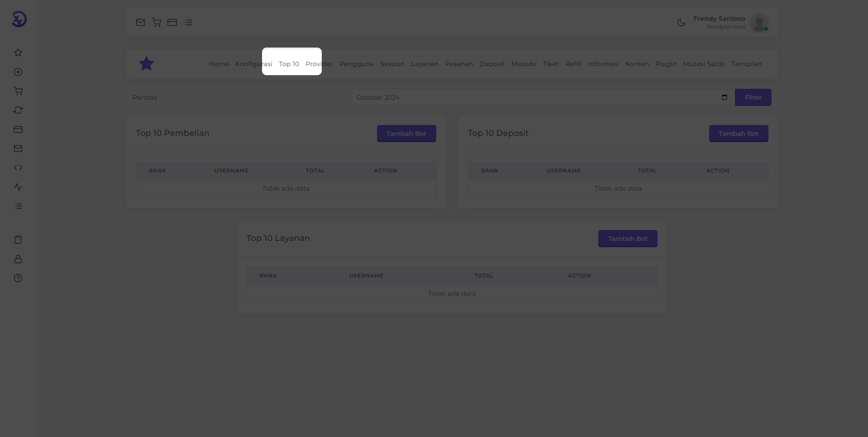Open the code brackets sidebar icon

[18, 168]
